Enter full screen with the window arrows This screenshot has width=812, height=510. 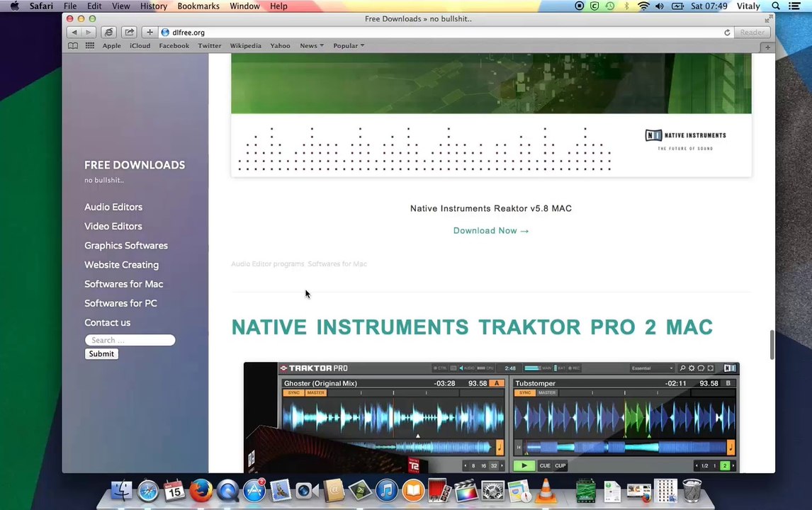coord(769,18)
